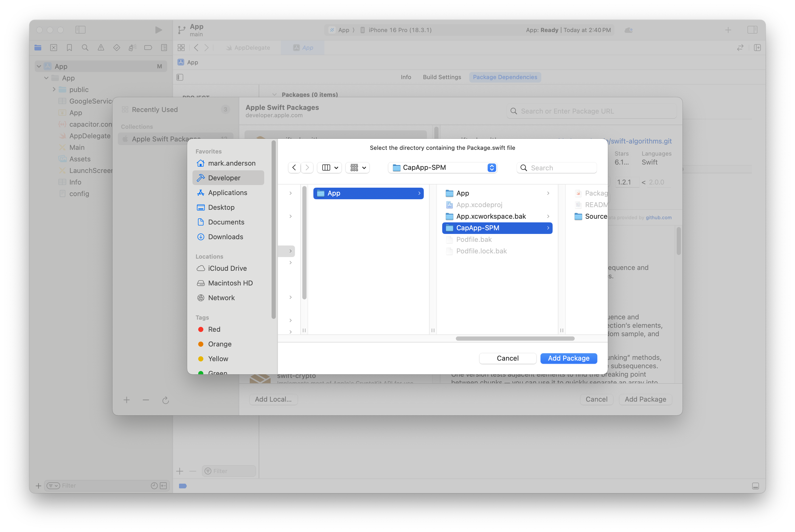Toggle the navigator sidebar visibility

(x=80, y=30)
